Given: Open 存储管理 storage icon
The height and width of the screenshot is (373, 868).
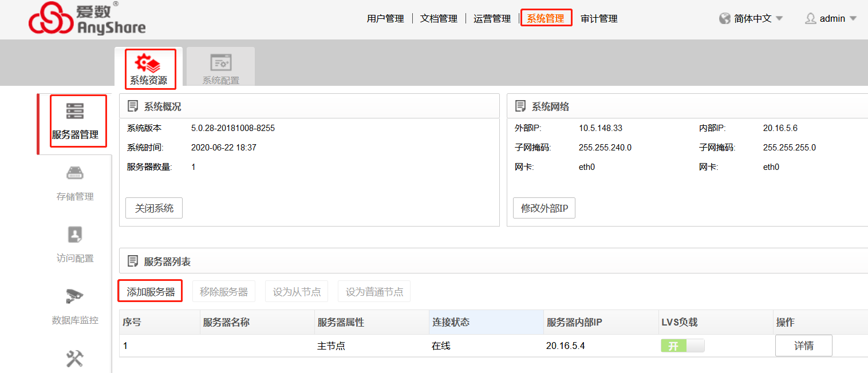Looking at the screenshot, I should pyautogui.click(x=75, y=173).
